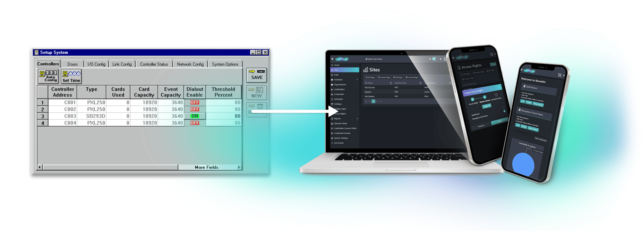Switch to the Controller Status tab
Viewport: 644px width, 231px height.
[x=154, y=64]
